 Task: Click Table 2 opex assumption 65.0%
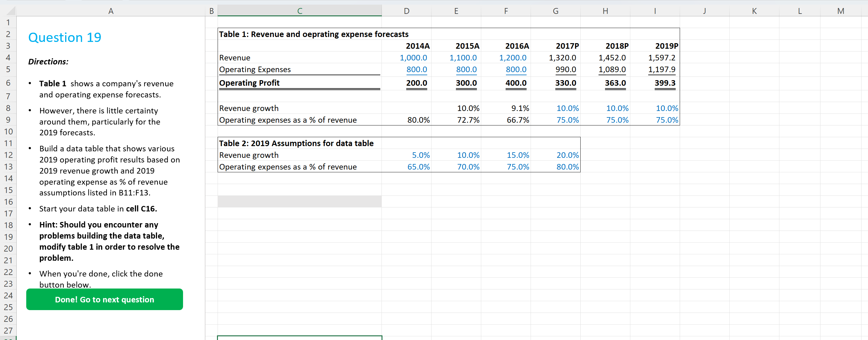(418, 167)
